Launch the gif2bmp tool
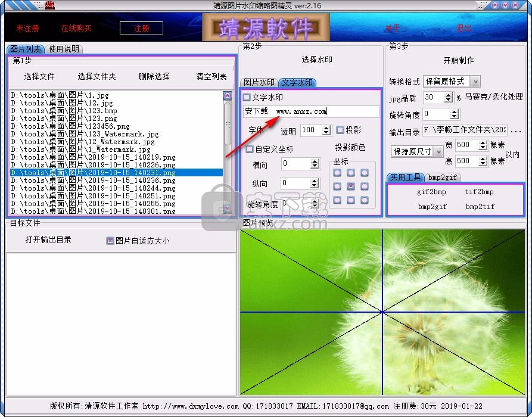The width and height of the screenshot is (532, 417). click(x=431, y=192)
